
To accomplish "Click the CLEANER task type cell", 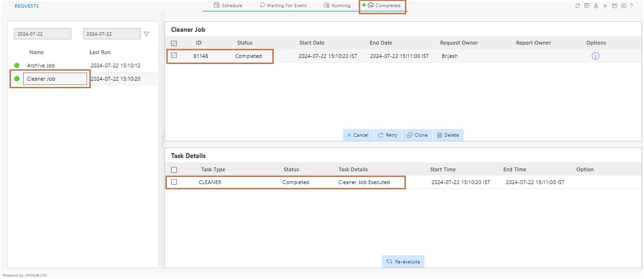I will [210, 182].
